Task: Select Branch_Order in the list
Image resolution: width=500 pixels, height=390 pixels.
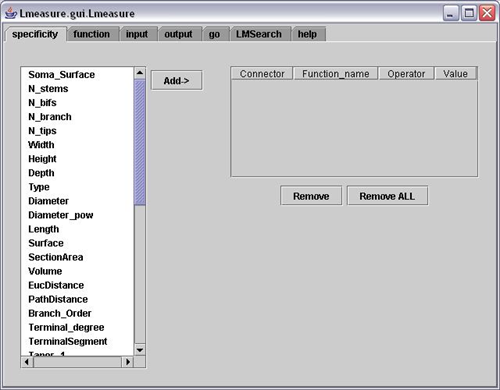Action: [x=77, y=313]
